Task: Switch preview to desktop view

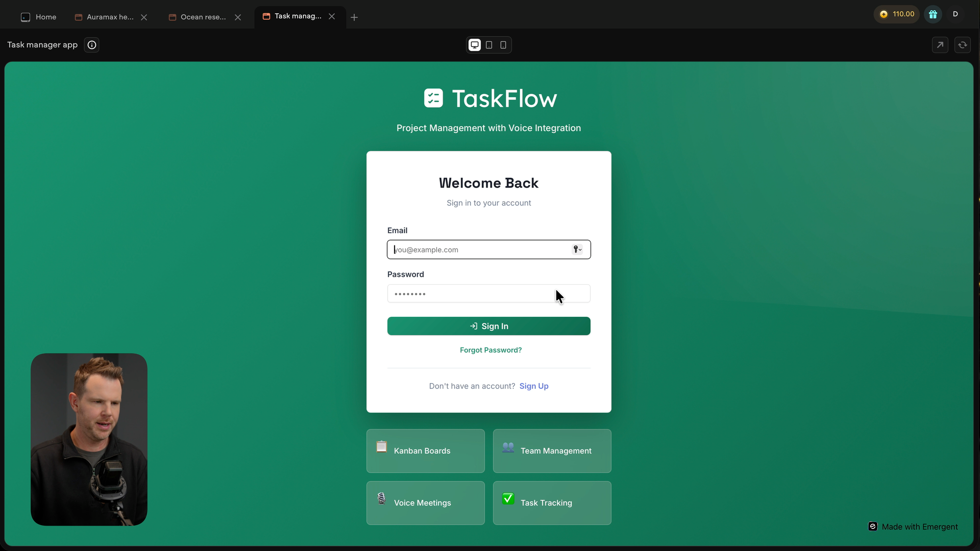Action: coord(474,45)
